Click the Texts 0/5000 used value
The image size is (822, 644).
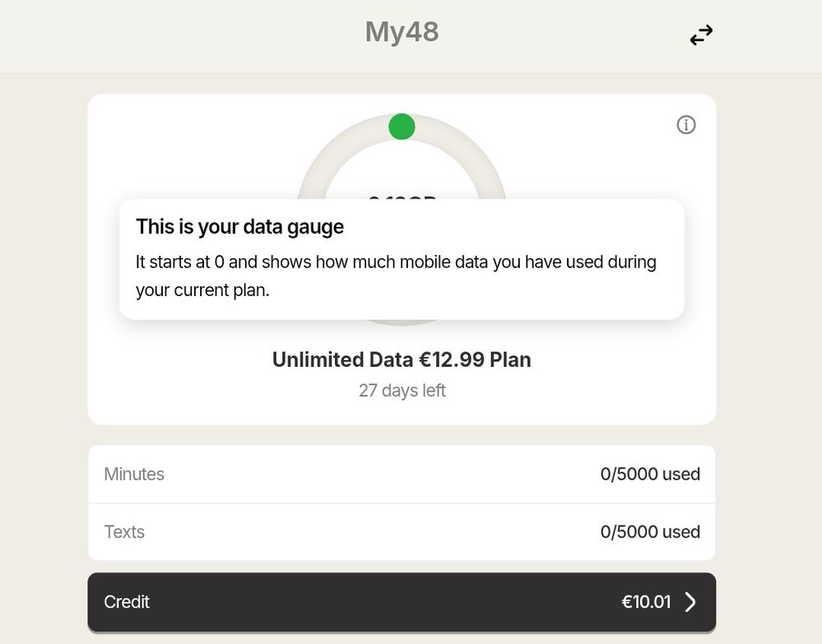[650, 531]
